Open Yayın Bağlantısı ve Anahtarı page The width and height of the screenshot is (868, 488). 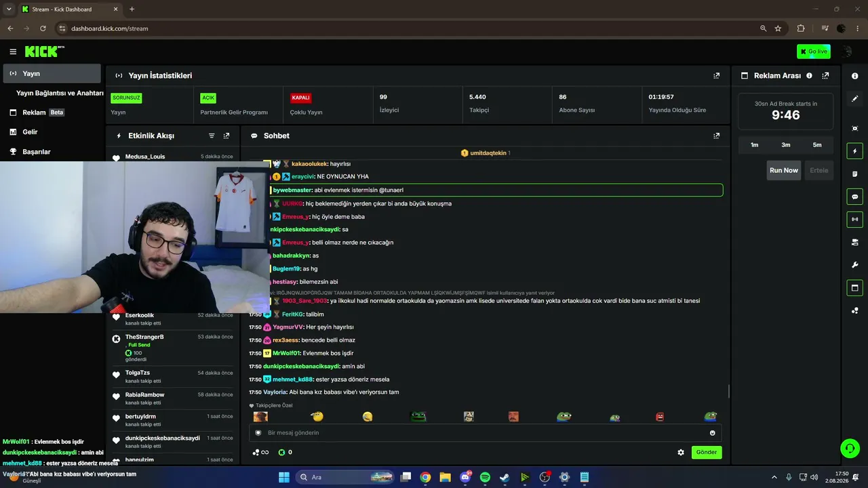coord(60,93)
